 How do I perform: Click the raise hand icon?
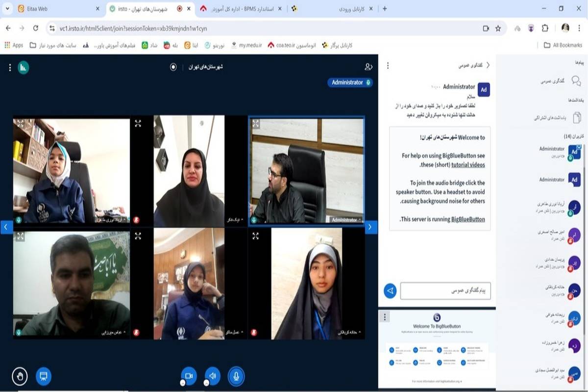(20, 376)
